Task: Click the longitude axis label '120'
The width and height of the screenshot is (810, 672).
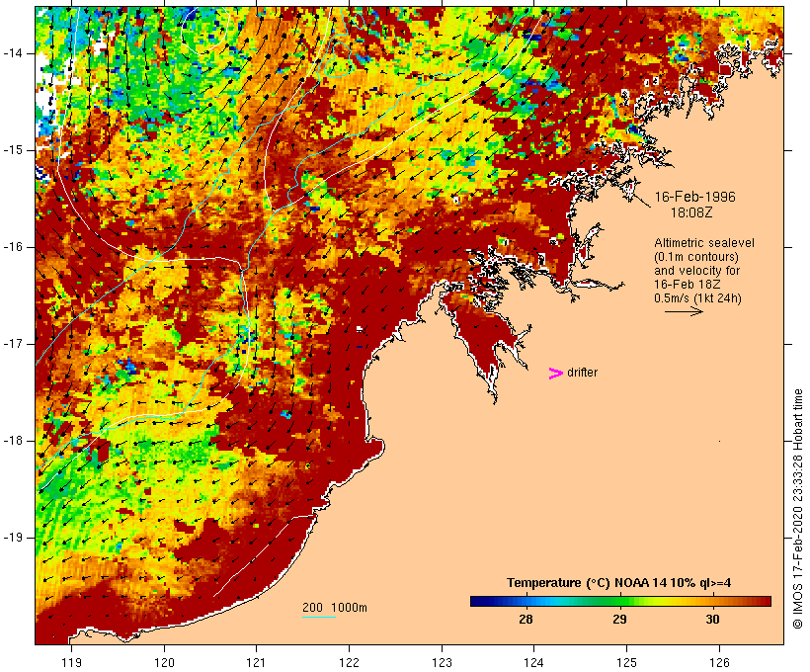Action: pos(164,663)
